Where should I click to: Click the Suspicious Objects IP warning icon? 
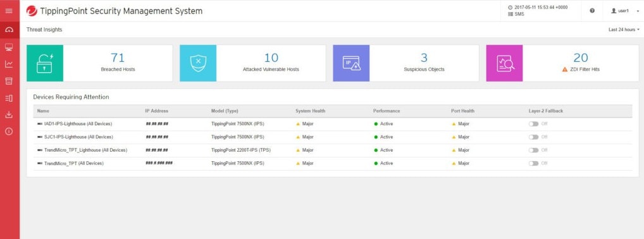pyautogui.click(x=351, y=63)
